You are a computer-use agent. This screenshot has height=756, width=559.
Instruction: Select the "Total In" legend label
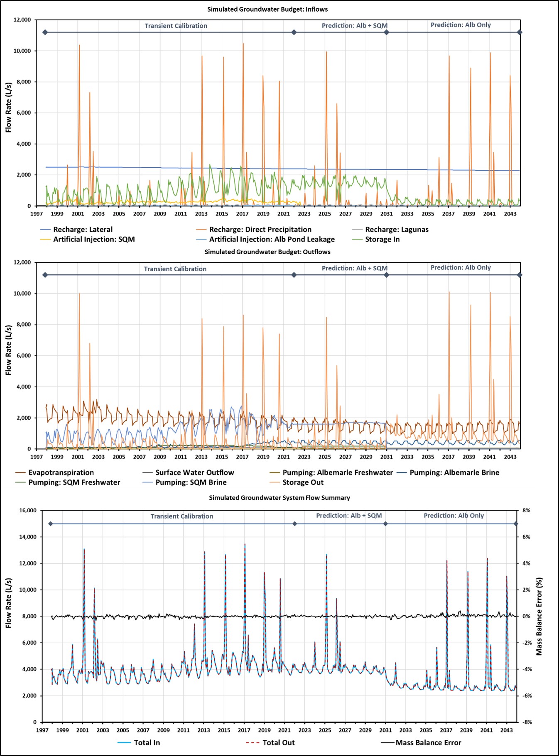147,743
